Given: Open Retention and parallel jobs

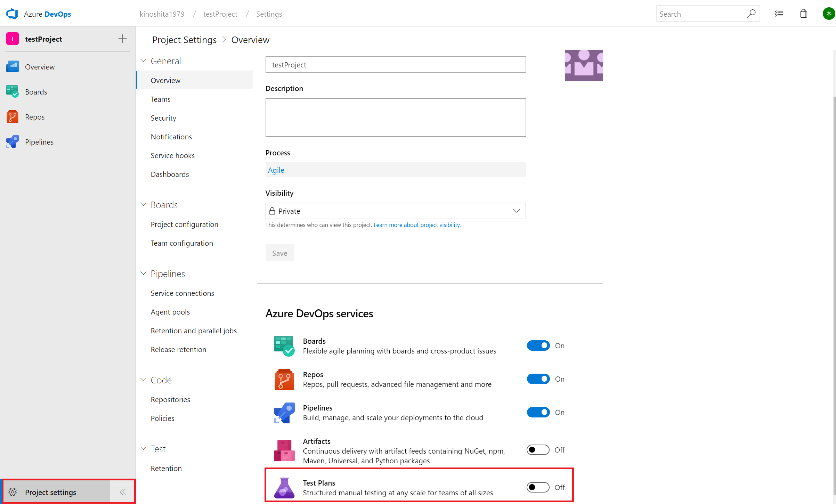Looking at the screenshot, I should (194, 331).
